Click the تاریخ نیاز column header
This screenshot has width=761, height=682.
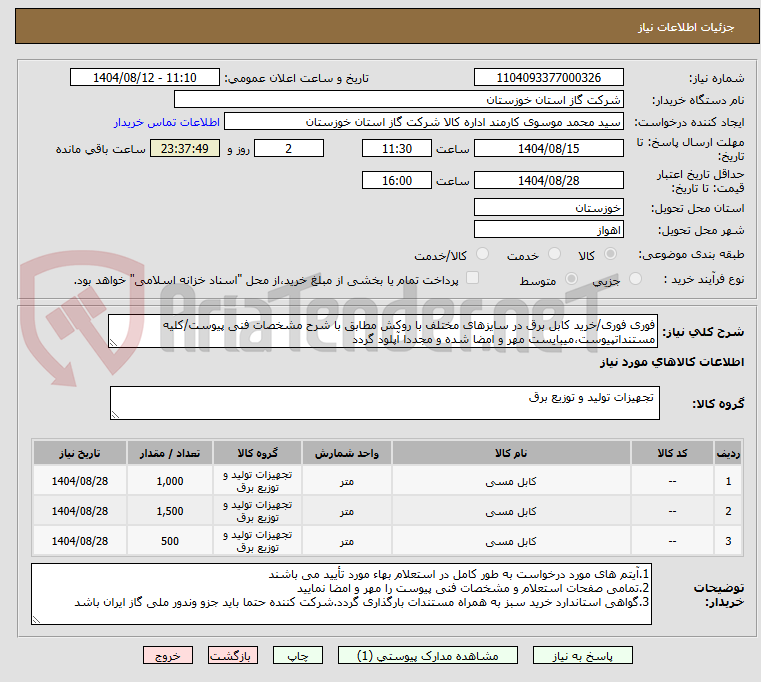(x=80, y=453)
